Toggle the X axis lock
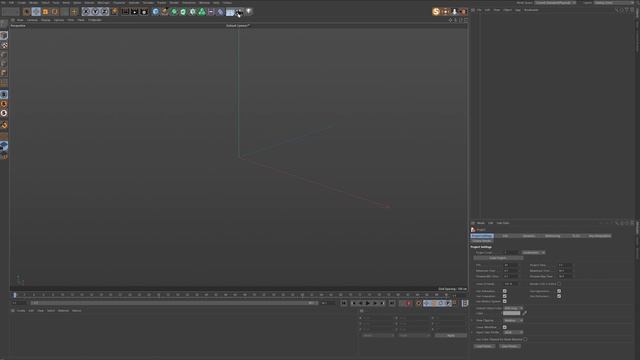This screenshot has height=360, width=640. click(86, 12)
